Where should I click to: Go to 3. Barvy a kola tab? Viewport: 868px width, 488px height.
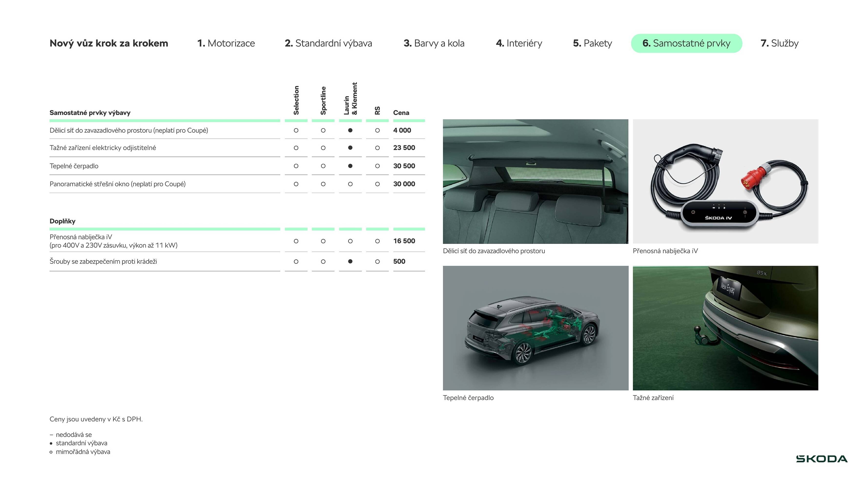434,43
